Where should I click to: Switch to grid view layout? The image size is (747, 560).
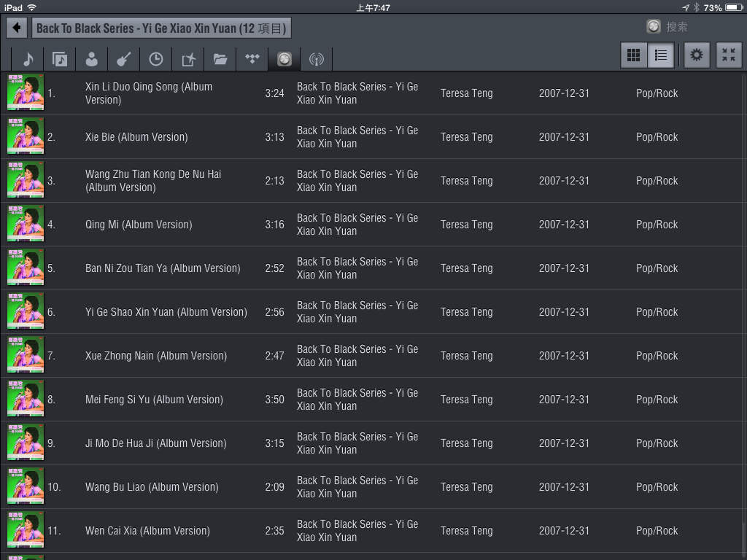tap(634, 55)
